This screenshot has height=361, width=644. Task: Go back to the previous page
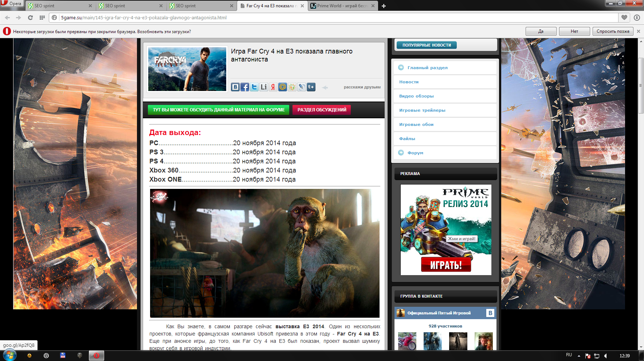(7, 17)
